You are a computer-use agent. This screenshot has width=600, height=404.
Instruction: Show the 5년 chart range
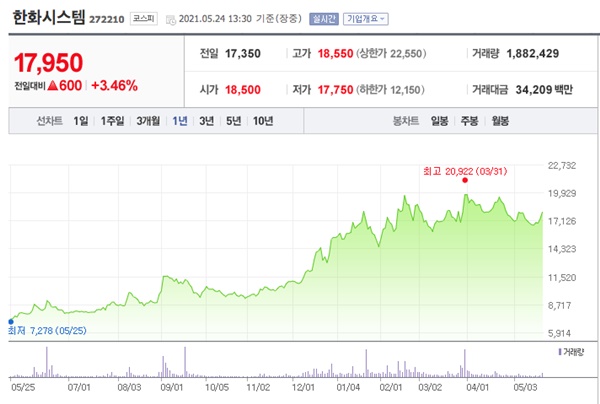point(233,121)
